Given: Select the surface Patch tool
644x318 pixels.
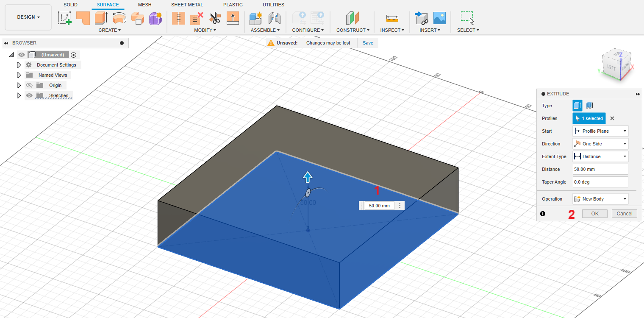Looking at the screenshot, I should (83, 18).
